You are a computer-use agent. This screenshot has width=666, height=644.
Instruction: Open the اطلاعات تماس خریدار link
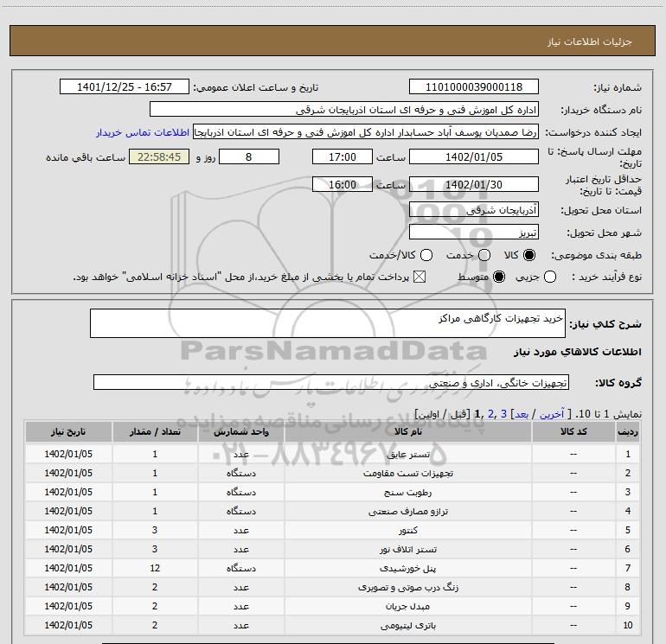pos(143,132)
